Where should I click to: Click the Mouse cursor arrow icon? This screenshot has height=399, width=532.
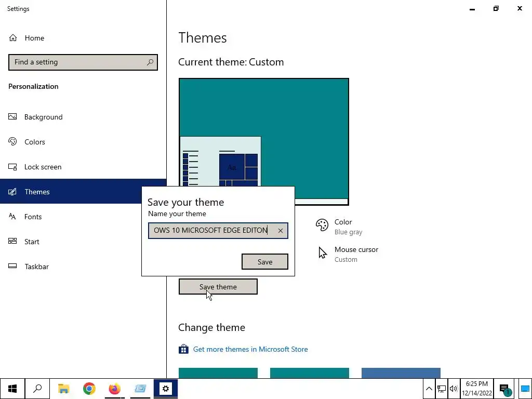(322, 253)
